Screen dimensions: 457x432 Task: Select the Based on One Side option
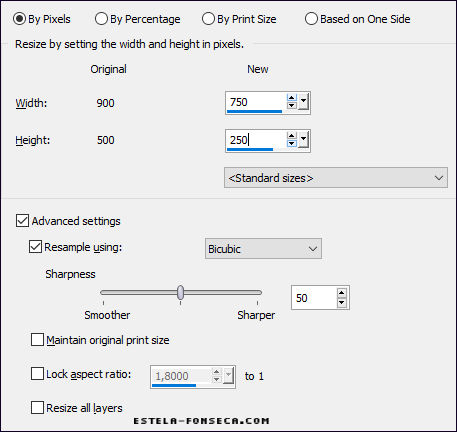point(358,19)
